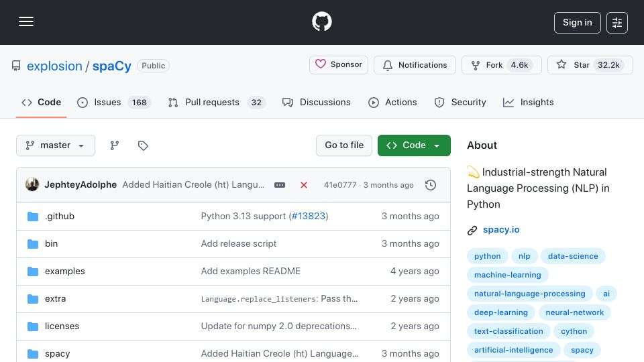This screenshot has width=644, height=362.
Task: Open the hamburger navigation menu
Action: pos(26,21)
